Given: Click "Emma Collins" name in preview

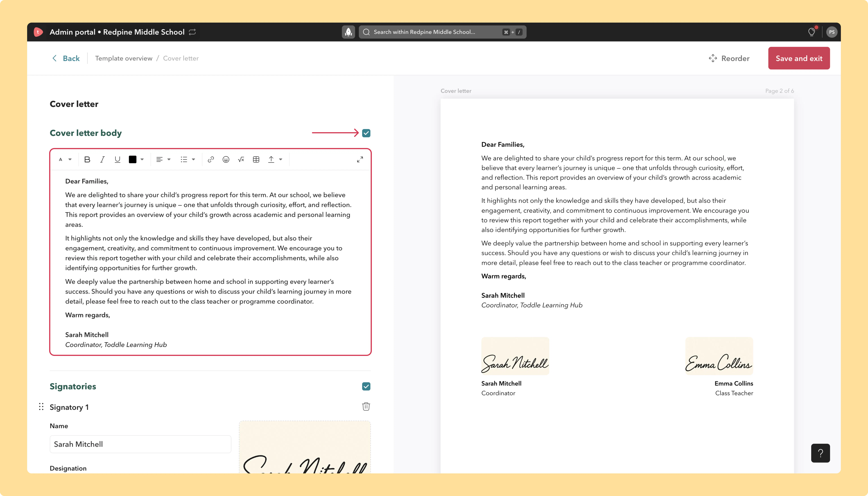Looking at the screenshot, I should (x=734, y=384).
